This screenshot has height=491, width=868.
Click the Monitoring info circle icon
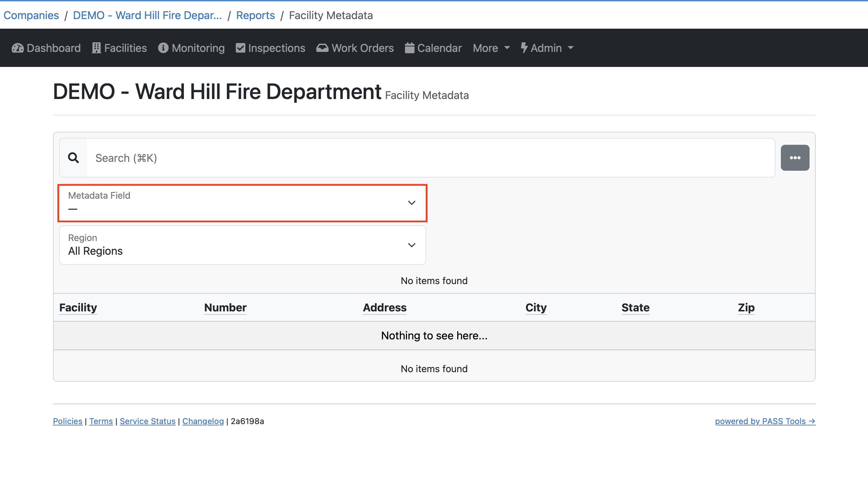(x=163, y=48)
